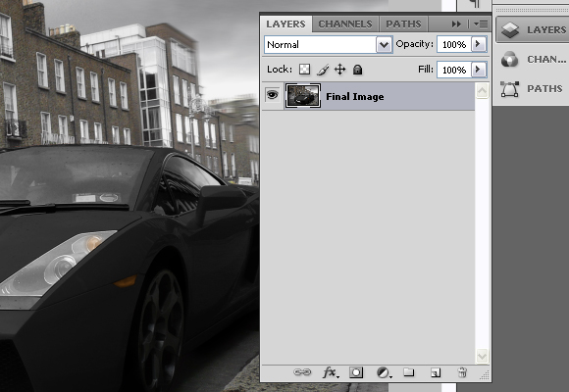This screenshot has width=569, height=392.
Task: Open the Layers panel options menu
Action: pos(481,24)
